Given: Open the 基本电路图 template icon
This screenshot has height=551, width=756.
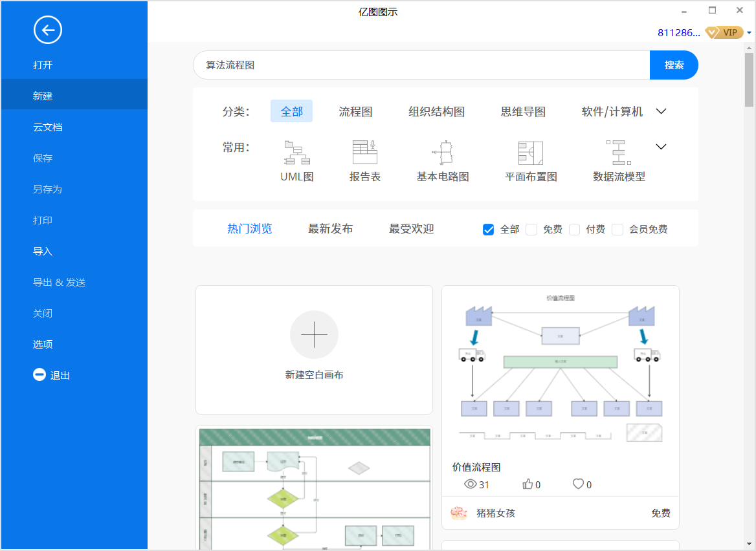Looking at the screenshot, I should coord(443,152).
